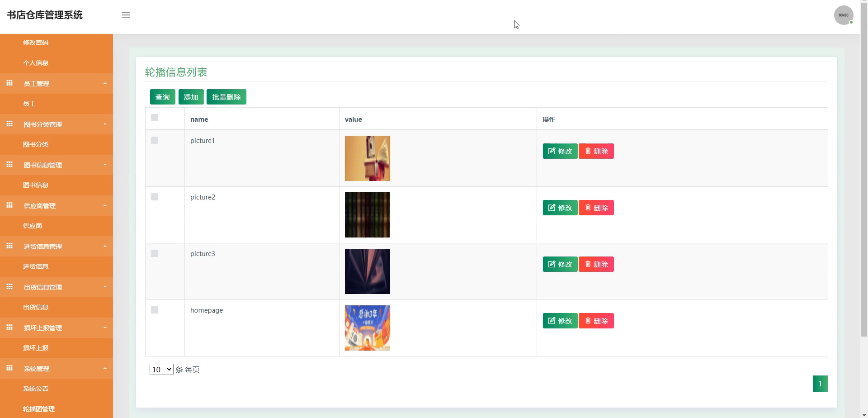Screen dimensions: 868x418
Task: Collapse the 进货信息管理 menu arrow
Action: click(105, 246)
